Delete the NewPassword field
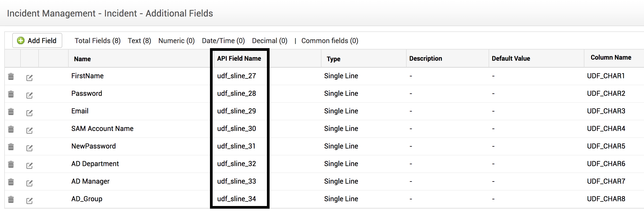Image resolution: width=644 pixels, height=214 pixels. 11,147
